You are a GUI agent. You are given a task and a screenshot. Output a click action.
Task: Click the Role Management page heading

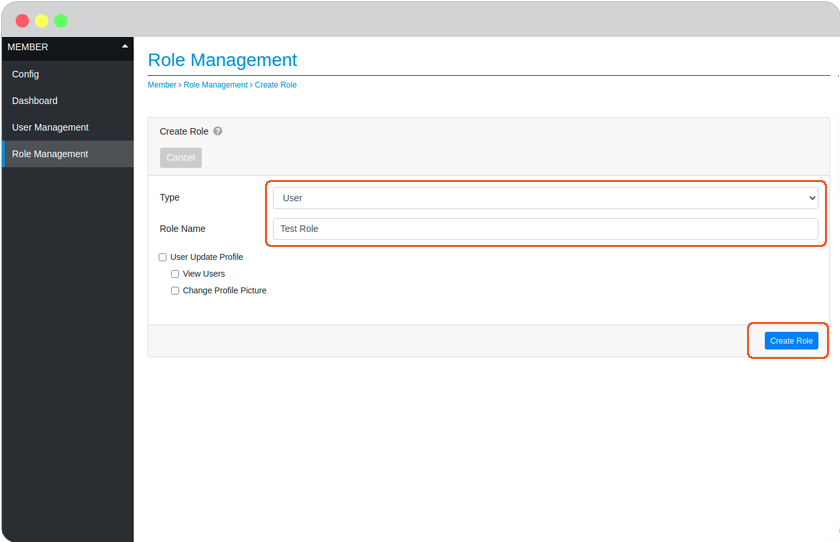[222, 60]
